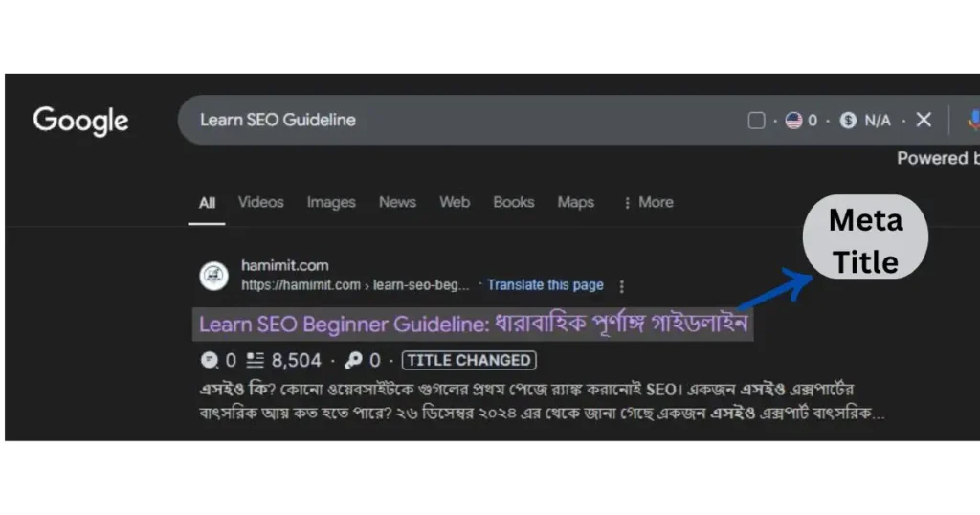Viewport: 980px width, 515px height.
Task: Switch to the Images tab
Action: (331, 203)
